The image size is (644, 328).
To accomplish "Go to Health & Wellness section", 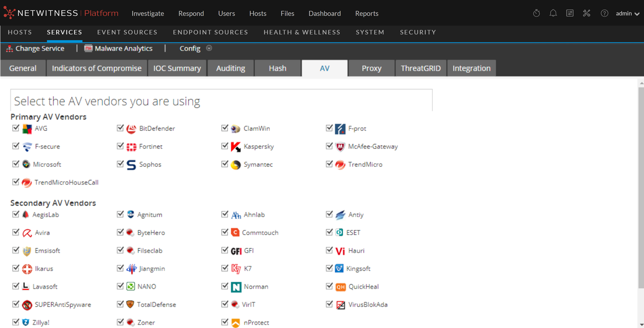I will coord(302,32).
